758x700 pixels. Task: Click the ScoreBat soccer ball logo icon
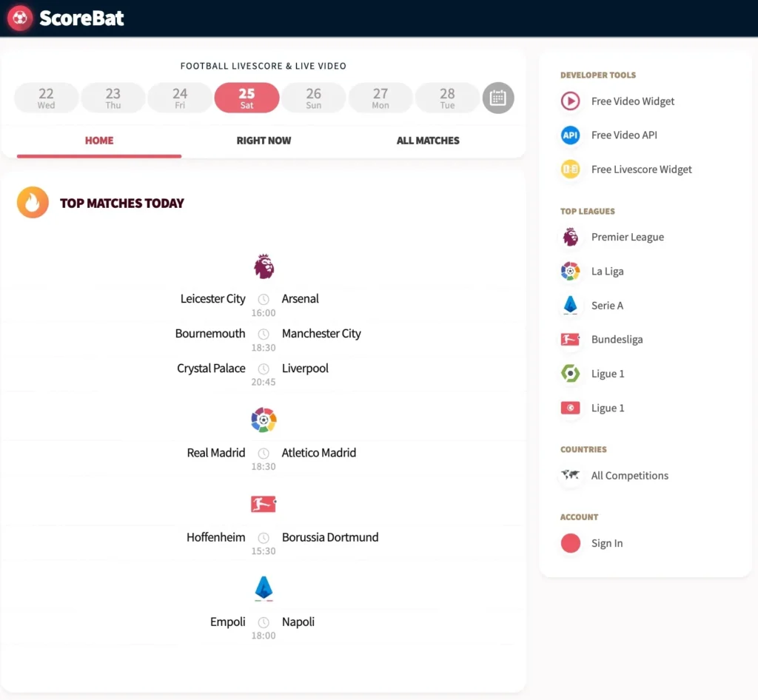[x=20, y=18]
